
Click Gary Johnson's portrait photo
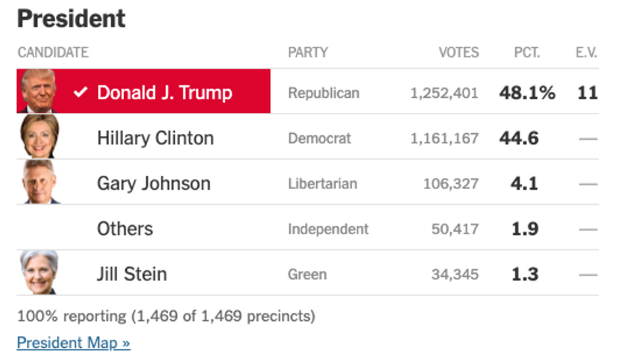point(40,182)
